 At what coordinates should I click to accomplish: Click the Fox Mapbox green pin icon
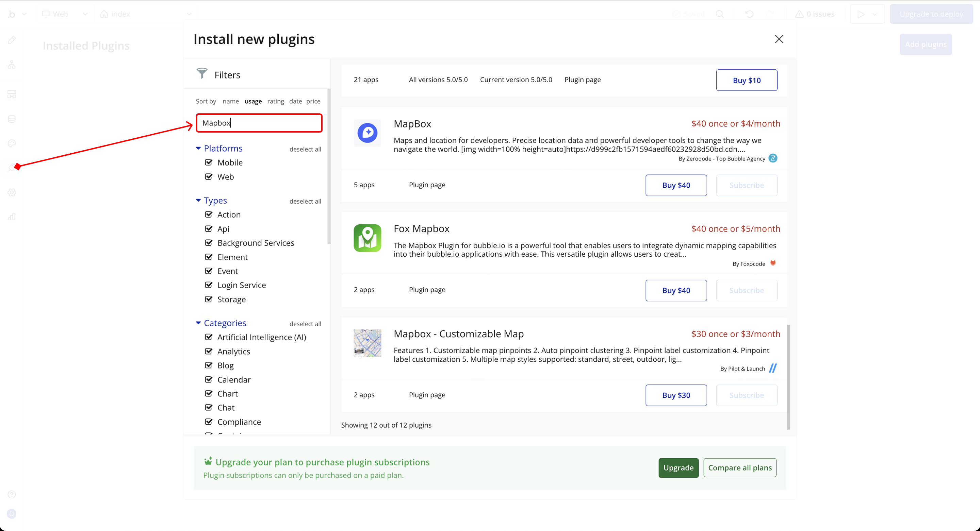click(367, 238)
